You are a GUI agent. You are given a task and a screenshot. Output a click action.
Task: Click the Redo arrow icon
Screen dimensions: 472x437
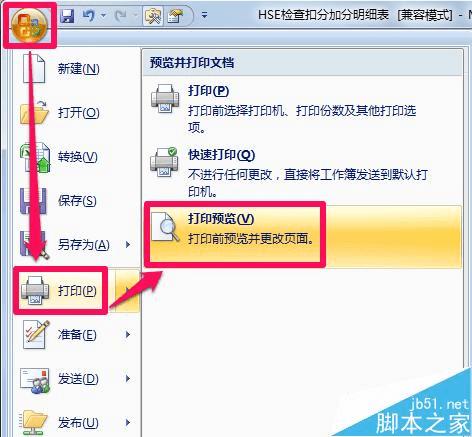click(x=121, y=16)
